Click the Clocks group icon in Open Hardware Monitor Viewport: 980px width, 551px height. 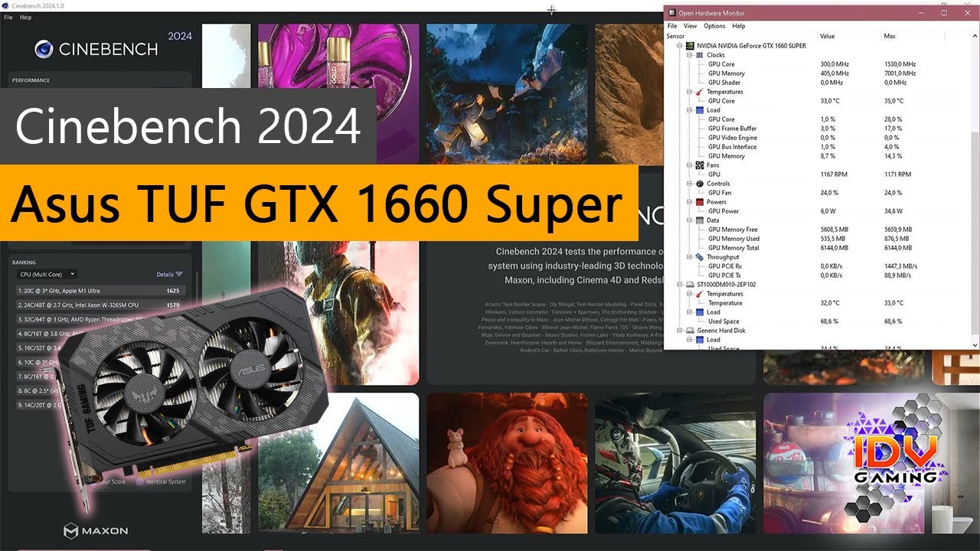click(x=700, y=55)
